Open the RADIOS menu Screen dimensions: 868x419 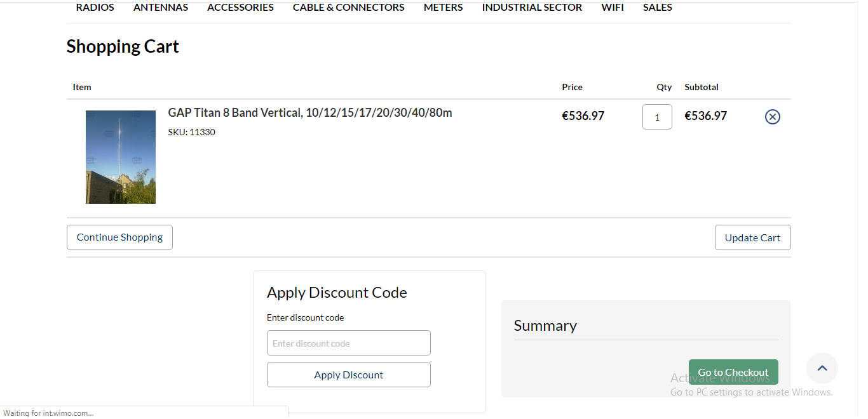(x=95, y=8)
